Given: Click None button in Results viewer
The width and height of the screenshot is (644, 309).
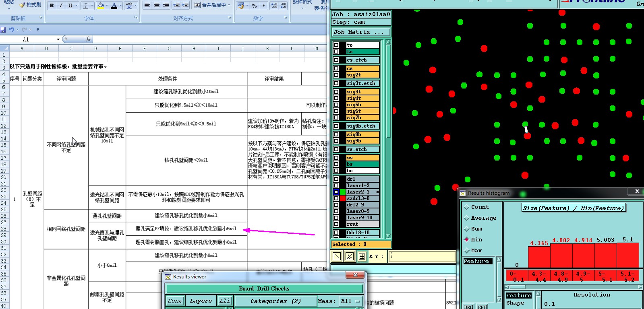Looking at the screenshot, I should (x=175, y=301).
